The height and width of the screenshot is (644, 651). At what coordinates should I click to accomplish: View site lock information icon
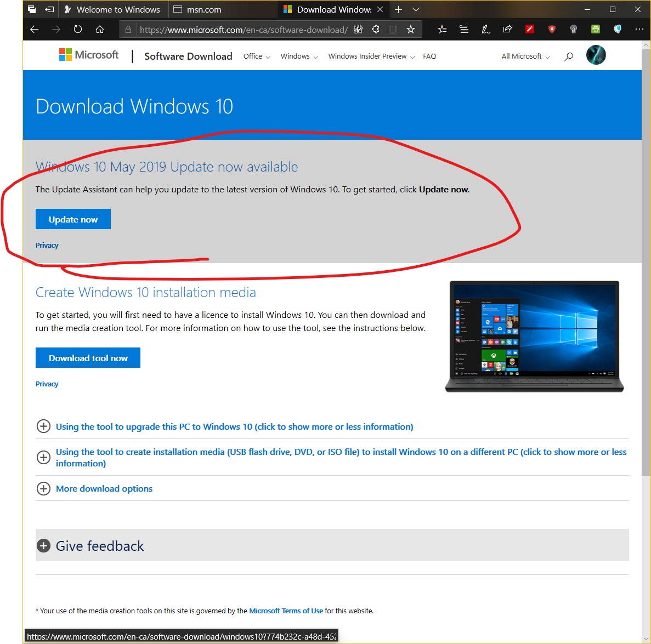pyautogui.click(x=128, y=30)
